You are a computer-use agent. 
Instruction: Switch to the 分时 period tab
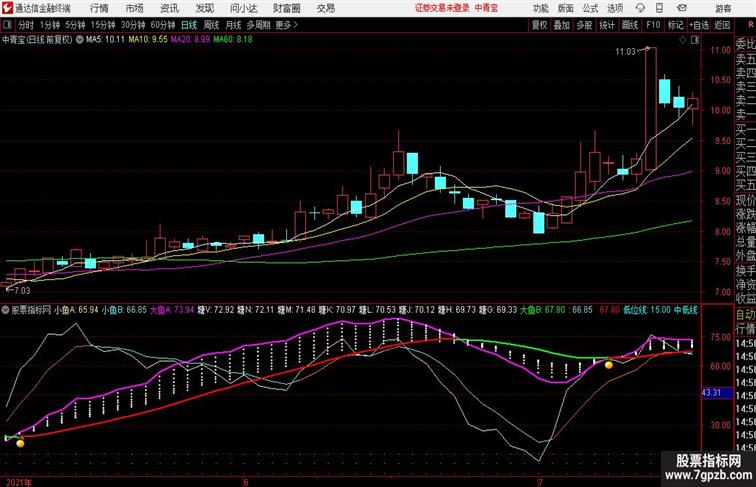(26, 25)
